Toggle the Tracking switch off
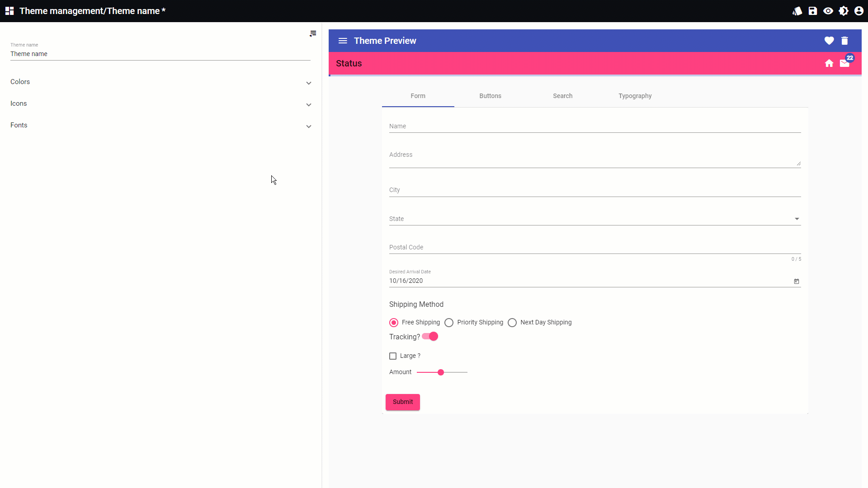868x488 pixels. pos(430,337)
